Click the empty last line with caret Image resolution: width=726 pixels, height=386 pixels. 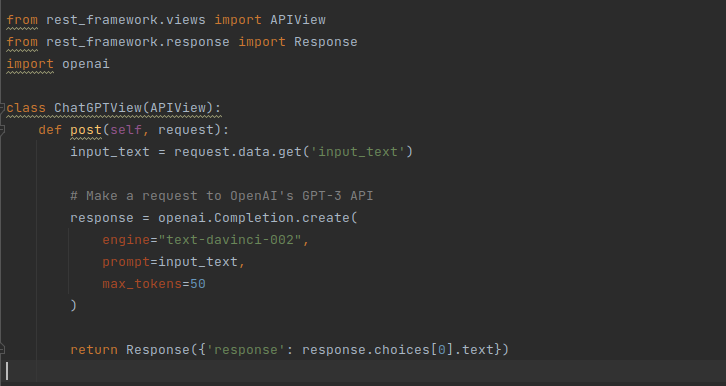click(363, 371)
